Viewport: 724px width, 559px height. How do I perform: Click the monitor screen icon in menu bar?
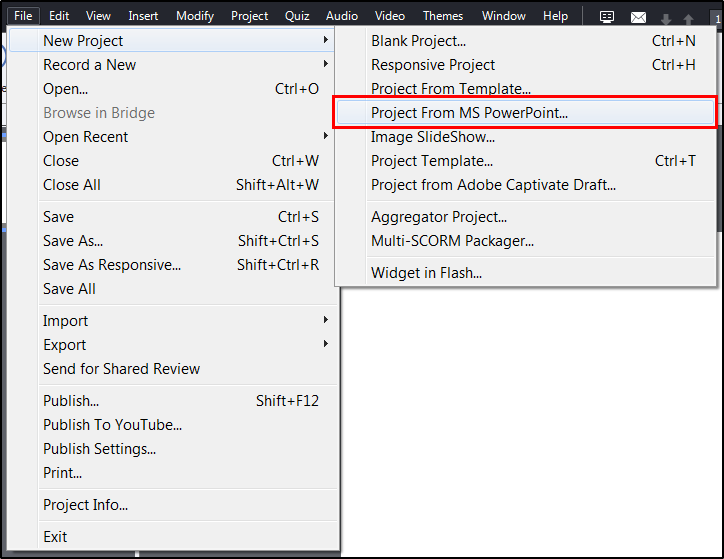(x=607, y=16)
